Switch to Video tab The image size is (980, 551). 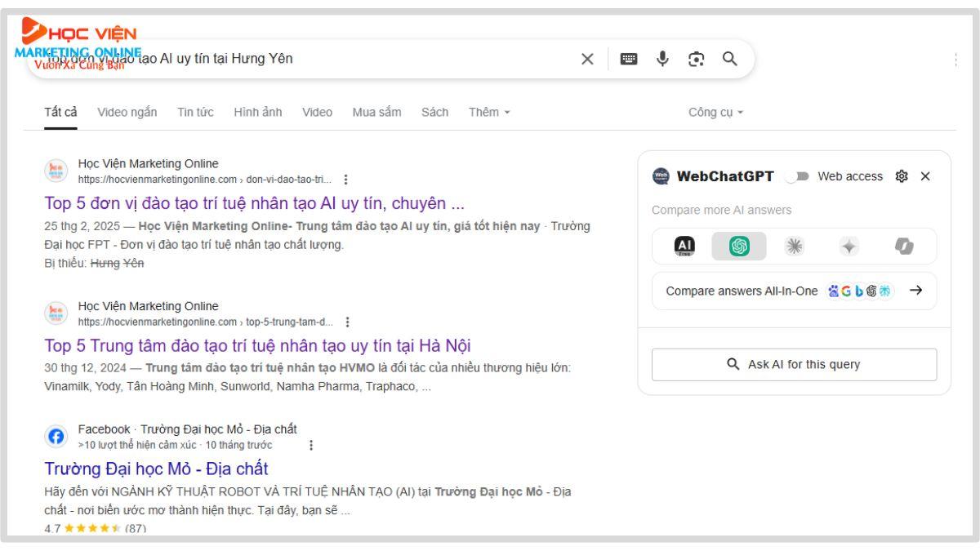(x=317, y=112)
